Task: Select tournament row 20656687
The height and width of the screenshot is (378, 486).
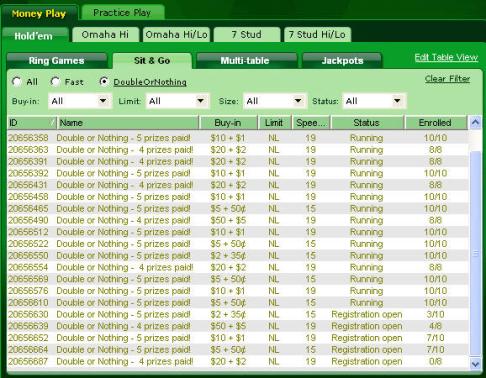Action: pyautogui.click(x=237, y=361)
